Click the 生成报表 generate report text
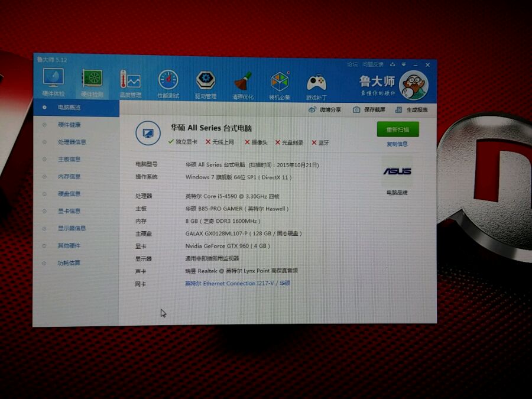 click(x=417, y=110)
